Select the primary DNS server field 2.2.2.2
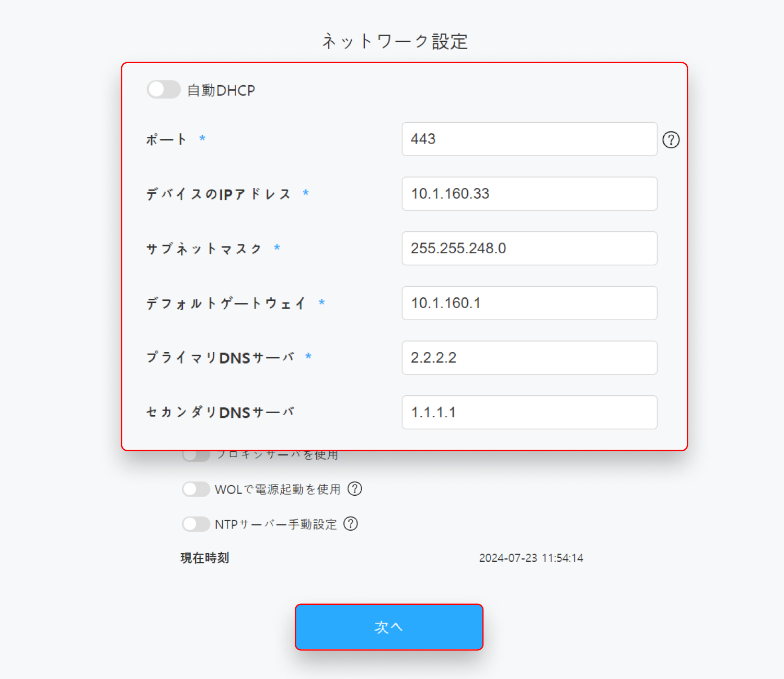This screenshot has height=679, width=784. click(529, 358)
